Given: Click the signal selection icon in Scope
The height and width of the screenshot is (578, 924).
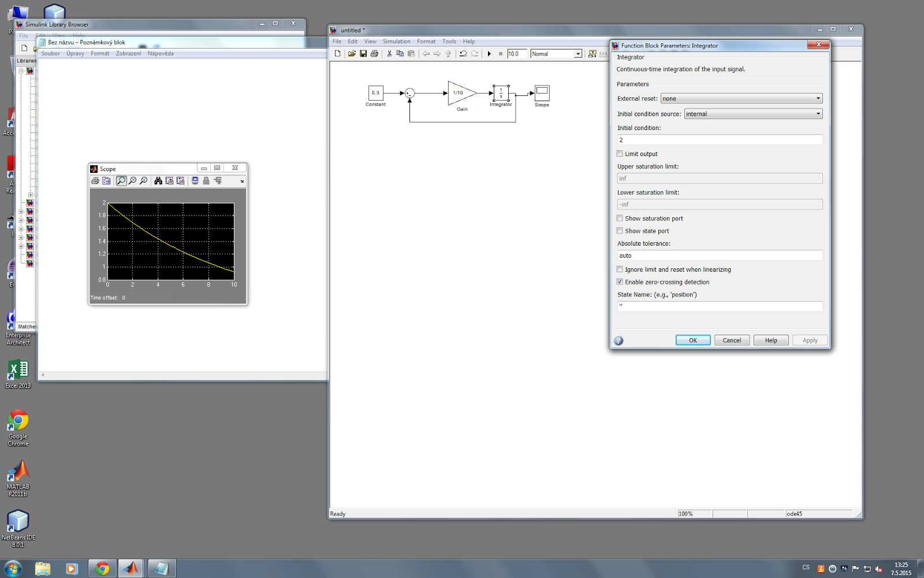Looking at the screenshot, I should tap(218, 181).
